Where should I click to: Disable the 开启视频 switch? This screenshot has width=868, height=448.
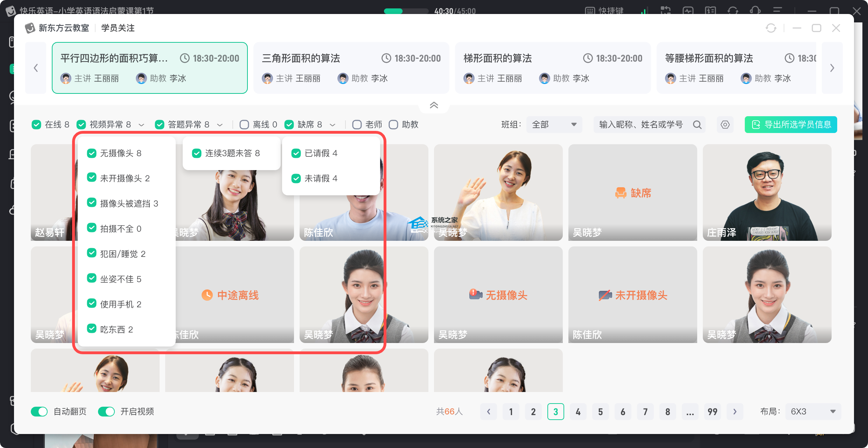point(106,412)
